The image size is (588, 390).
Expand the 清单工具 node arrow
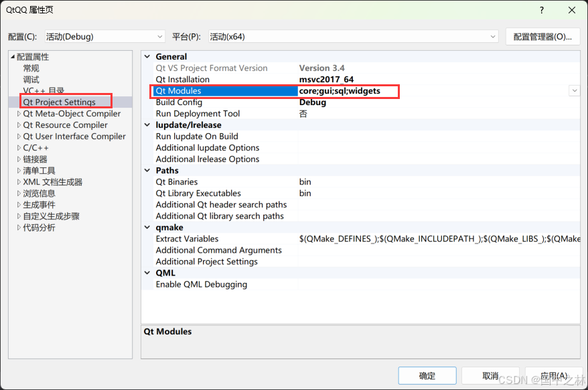pyautogui.click(x=19, y=171)
